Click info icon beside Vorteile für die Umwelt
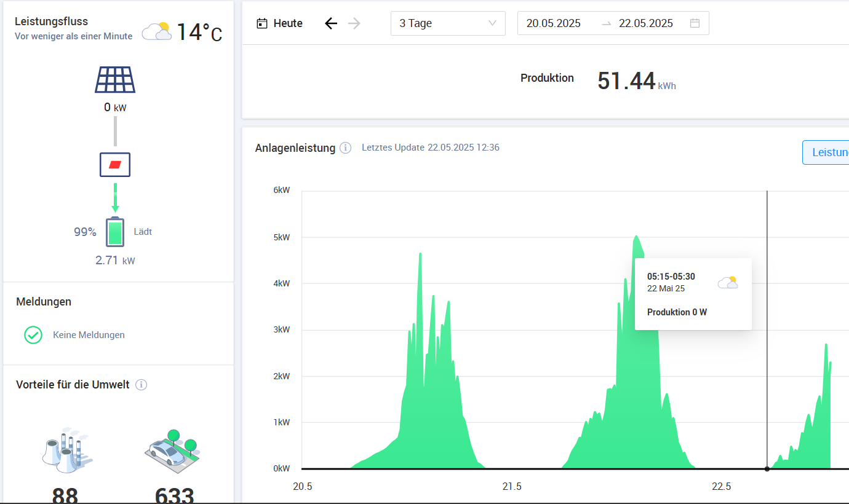Viewport: 849px width, 504px height. click(141, 385)
